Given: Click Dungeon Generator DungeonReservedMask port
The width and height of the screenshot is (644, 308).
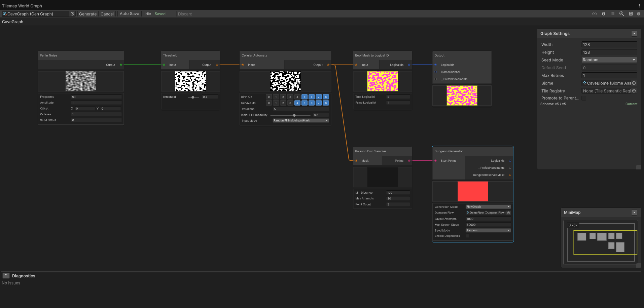Looking at the screenshot, I should [x=510, y=175].
